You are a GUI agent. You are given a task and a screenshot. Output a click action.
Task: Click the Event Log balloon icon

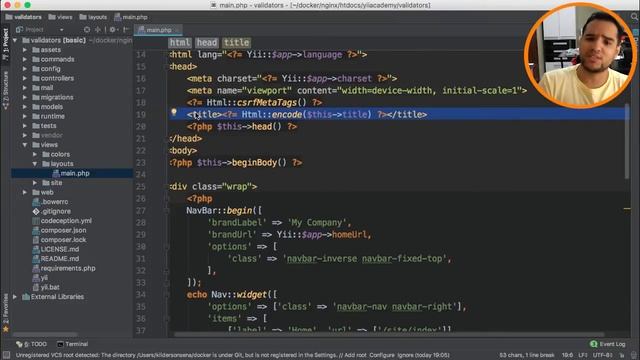pos(593,344)
